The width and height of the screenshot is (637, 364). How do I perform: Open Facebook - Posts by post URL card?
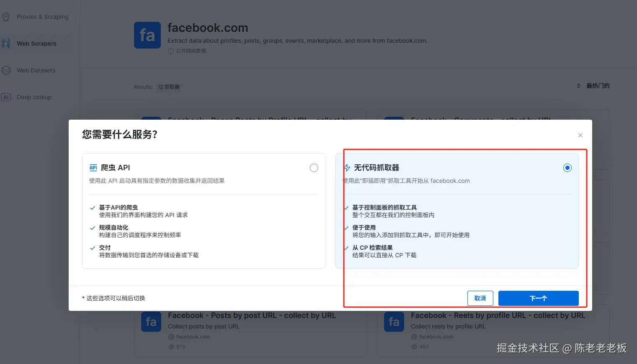252,315
